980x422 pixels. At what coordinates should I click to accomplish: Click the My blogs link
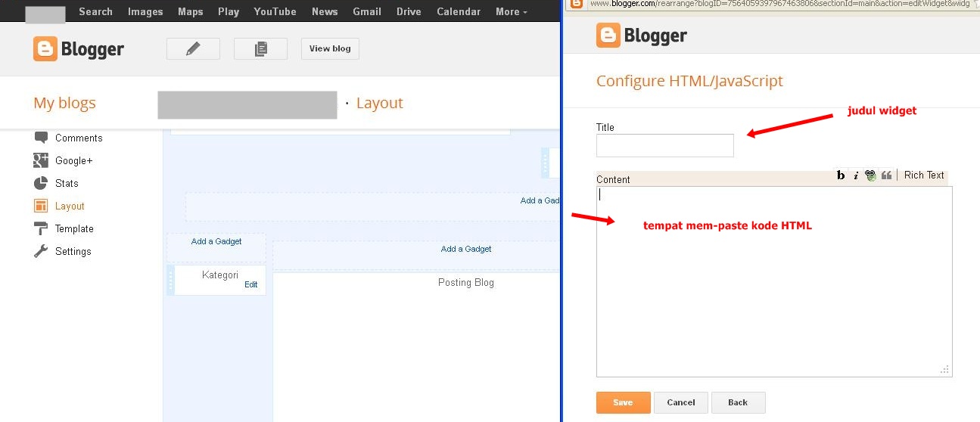pyautogui.click(x=64, y=104)
